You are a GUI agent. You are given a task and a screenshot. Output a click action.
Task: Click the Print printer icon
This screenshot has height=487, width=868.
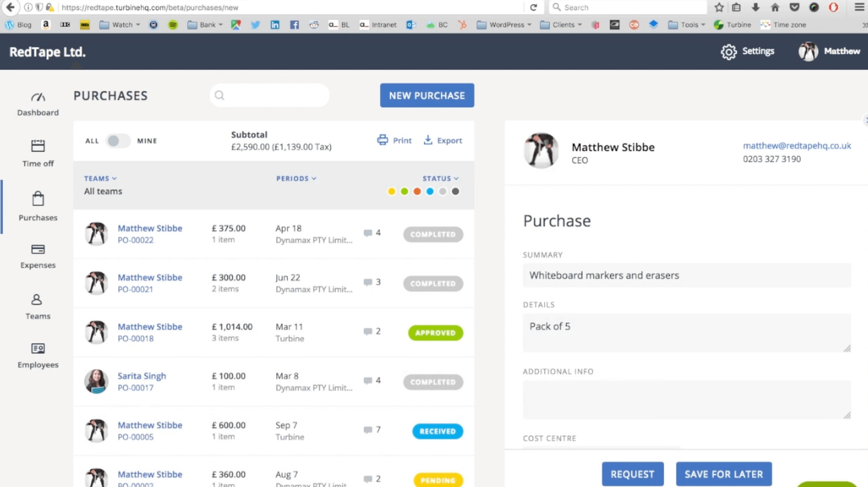tap(382, 140)
